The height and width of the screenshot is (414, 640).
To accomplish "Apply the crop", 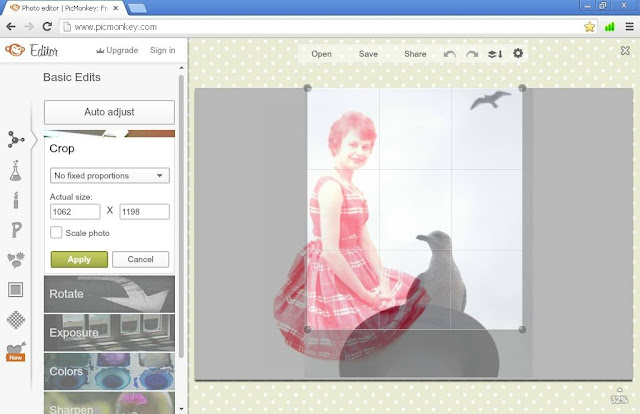I will pyautogui.click(x=79, y=259).
